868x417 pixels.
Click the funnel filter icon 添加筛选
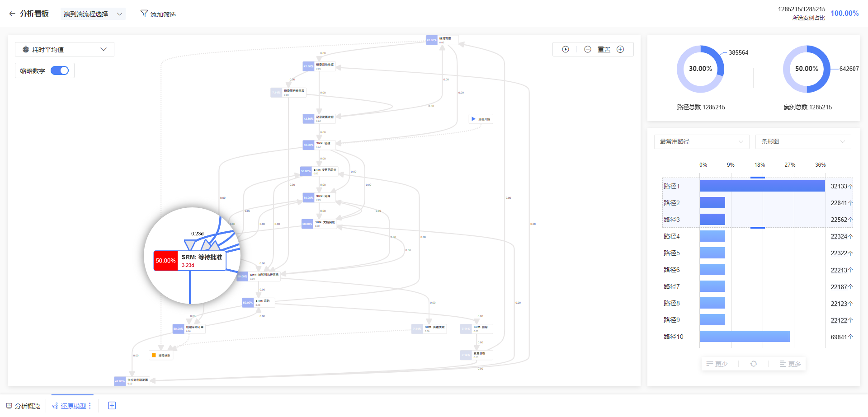point(144,14)
